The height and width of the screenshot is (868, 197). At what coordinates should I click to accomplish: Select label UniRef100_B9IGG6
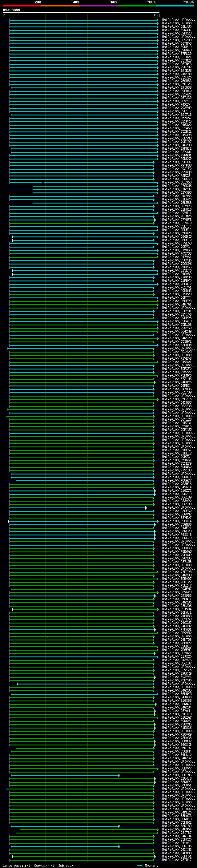click(177, 88)
